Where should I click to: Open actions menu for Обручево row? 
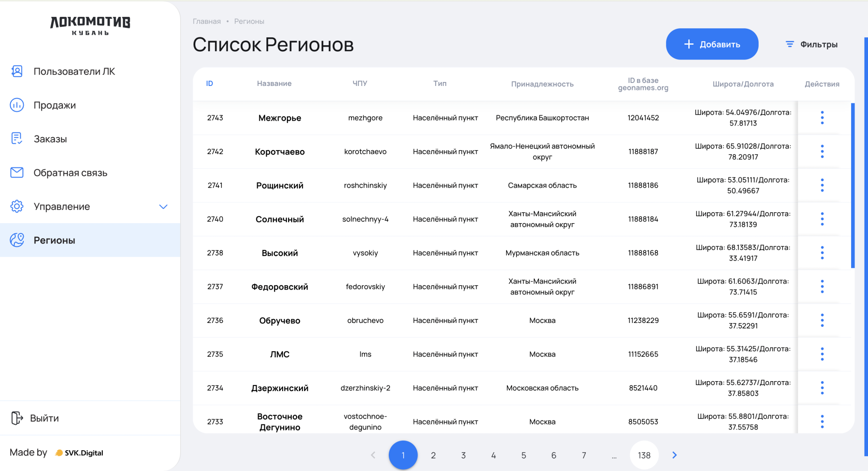[822, 320]
